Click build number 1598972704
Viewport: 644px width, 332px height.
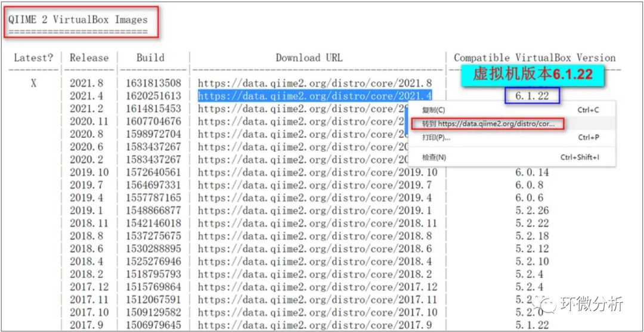[x=153, y=134]
